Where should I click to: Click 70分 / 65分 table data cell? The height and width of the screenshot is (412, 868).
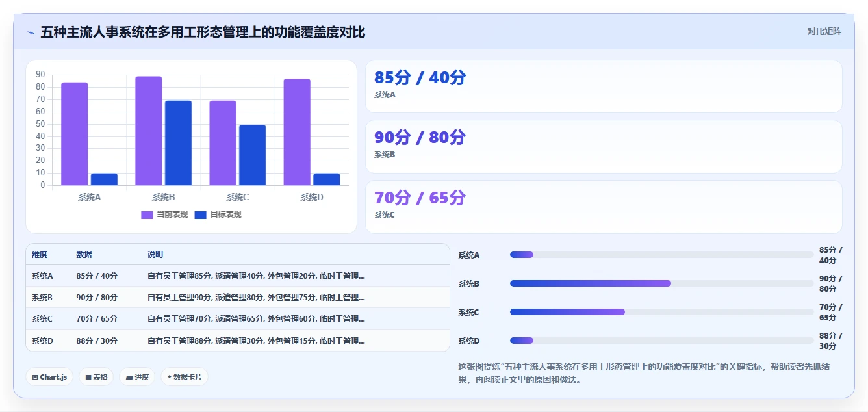click(x=97, y=319)
